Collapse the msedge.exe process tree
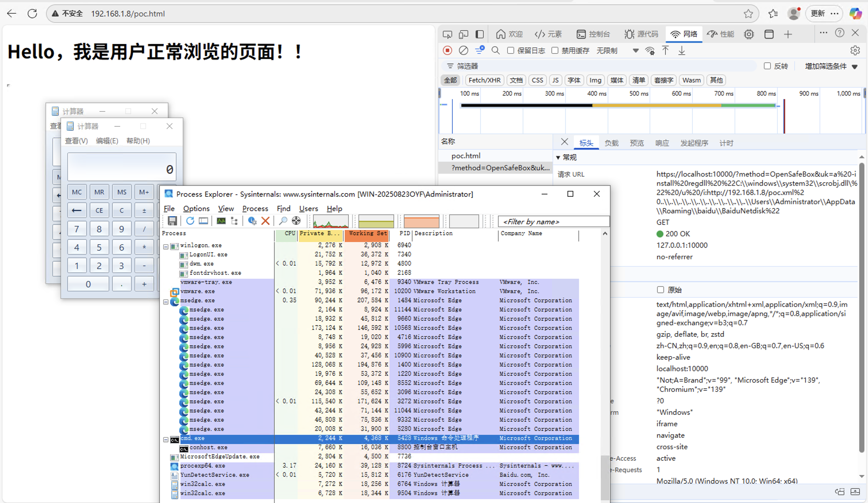868x503 pixels. tap(166, 302)
